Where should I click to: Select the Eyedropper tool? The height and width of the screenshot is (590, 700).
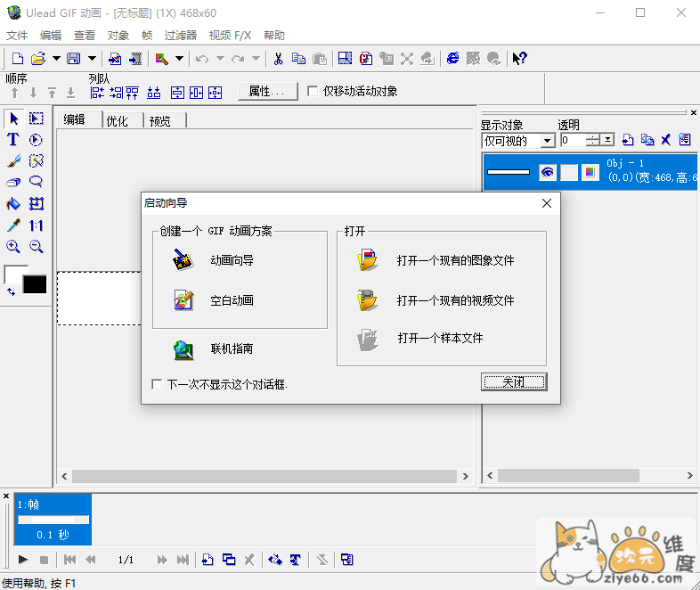(x=13, y=225)
